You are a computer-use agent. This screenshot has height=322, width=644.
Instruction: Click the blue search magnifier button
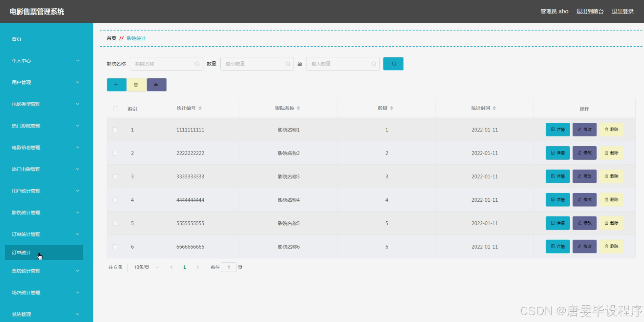(x=393, y=64)
